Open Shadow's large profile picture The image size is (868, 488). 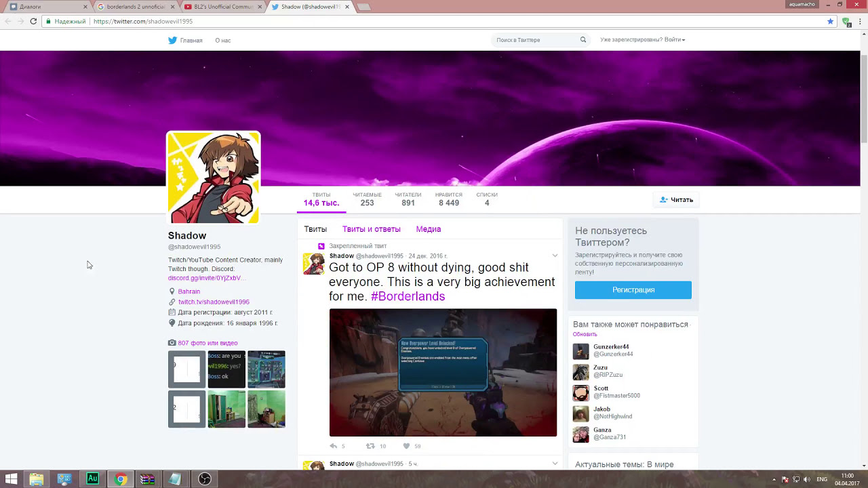pyautogui.click(x=214, y=178)
